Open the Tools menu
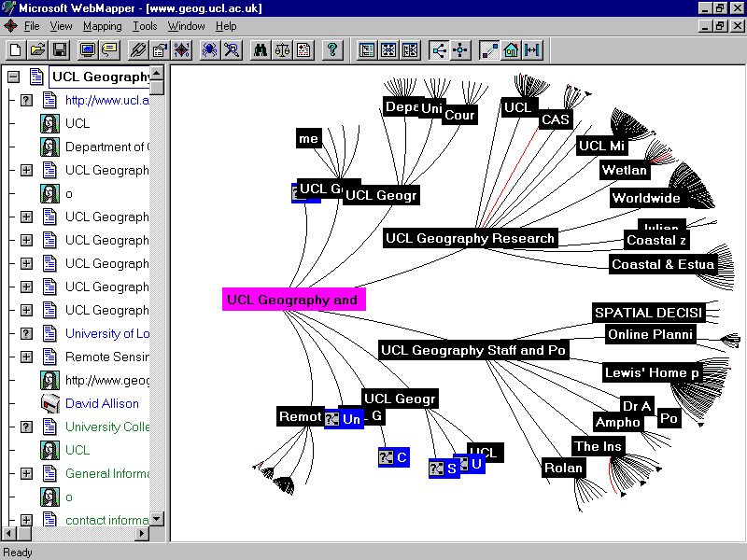 click(145, 26)
